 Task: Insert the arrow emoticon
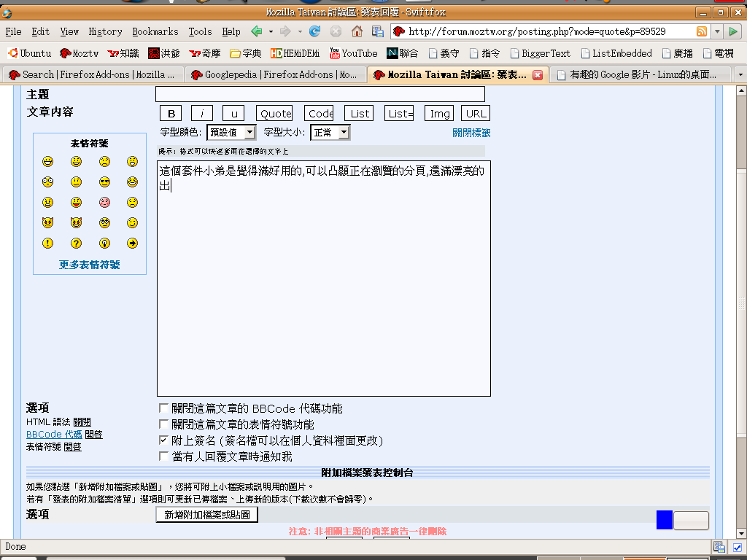pyautogui.click(x=132, y=244)
